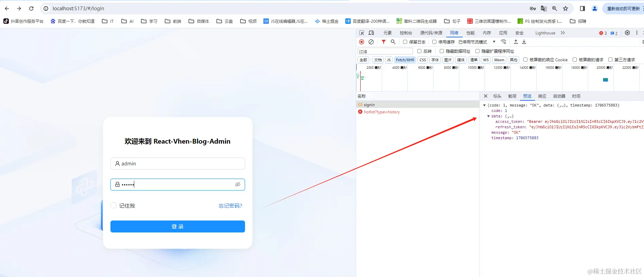Switch to the 源代码/来源 Sources tab
The image size is (644, 277).
431,33
